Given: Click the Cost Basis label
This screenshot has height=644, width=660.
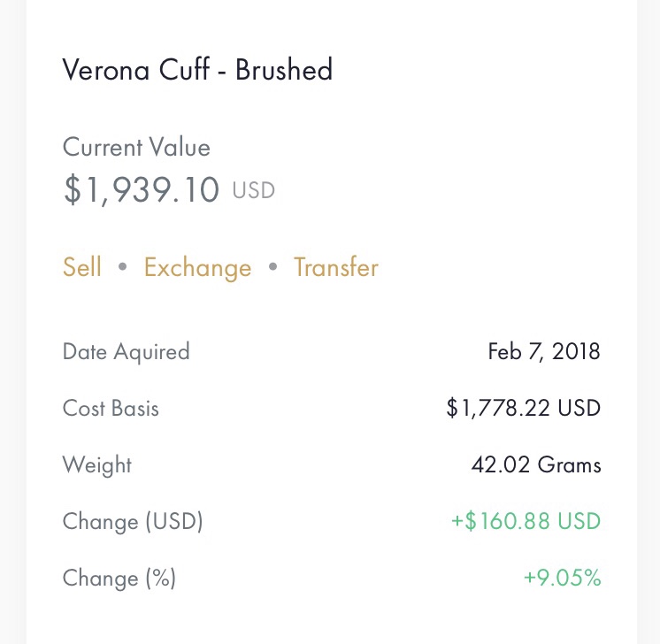Looking at the screenshot, I should coord(111,409).
